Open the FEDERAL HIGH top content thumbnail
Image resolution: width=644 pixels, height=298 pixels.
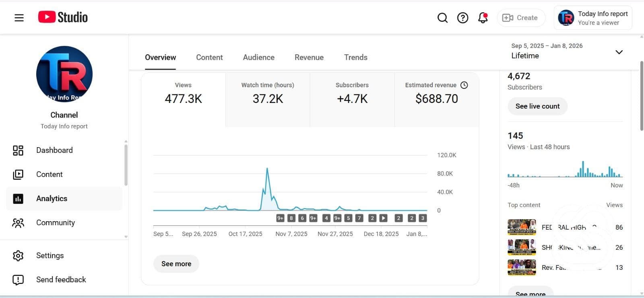tap(522, 227)
